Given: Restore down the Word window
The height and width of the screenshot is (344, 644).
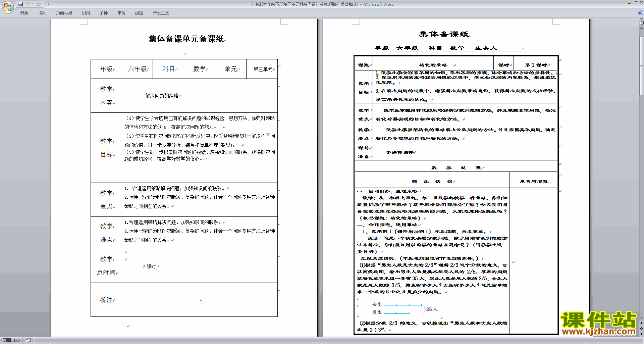Looking at the screenshot, I should (x=635, y=3).
